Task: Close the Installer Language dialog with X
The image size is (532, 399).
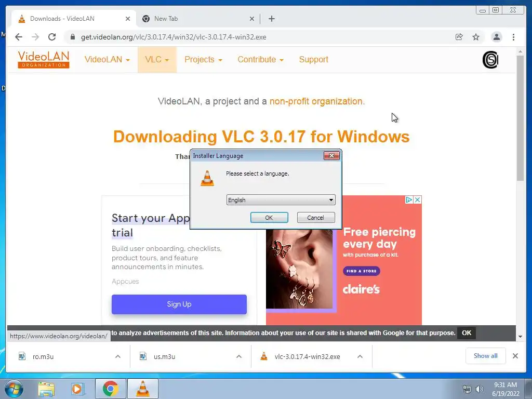Action: click(331, 155)
